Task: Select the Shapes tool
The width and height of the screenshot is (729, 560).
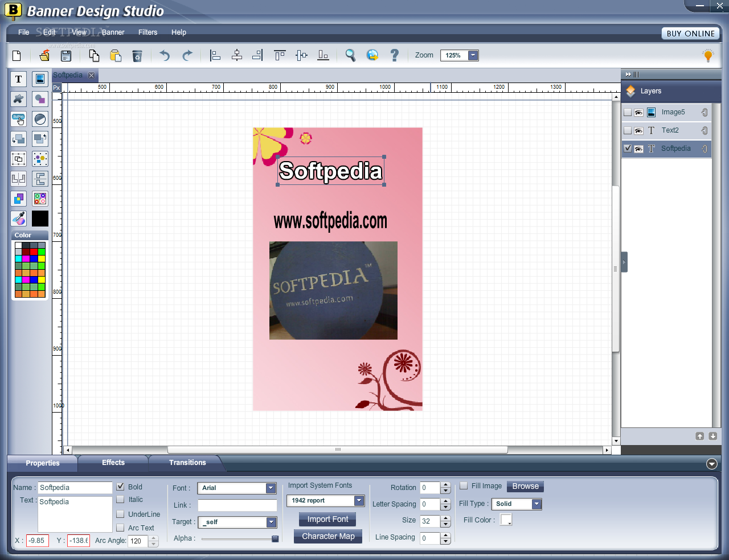Action: [40, 99]
